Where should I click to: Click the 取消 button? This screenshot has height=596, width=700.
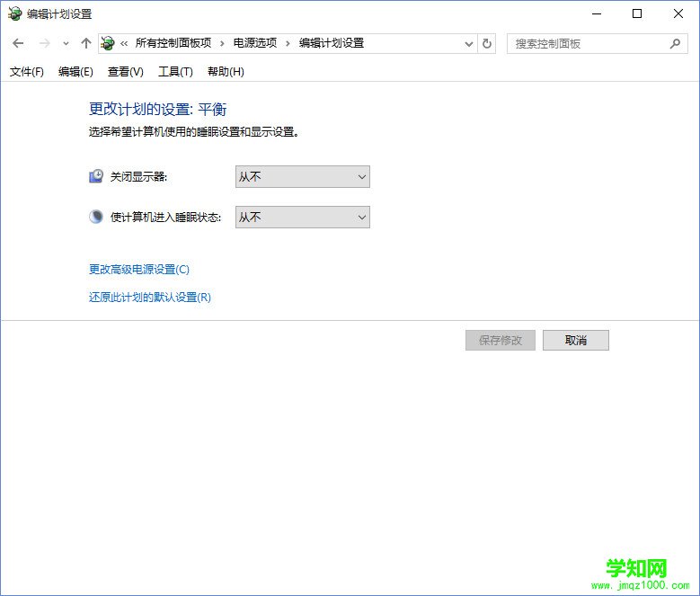pos(575,340)
